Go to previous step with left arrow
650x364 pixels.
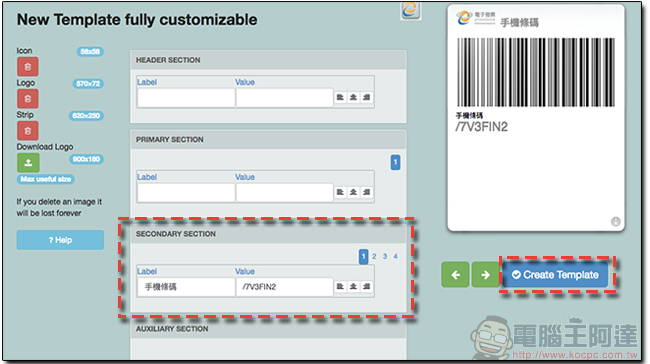click(x=456, y=274)
